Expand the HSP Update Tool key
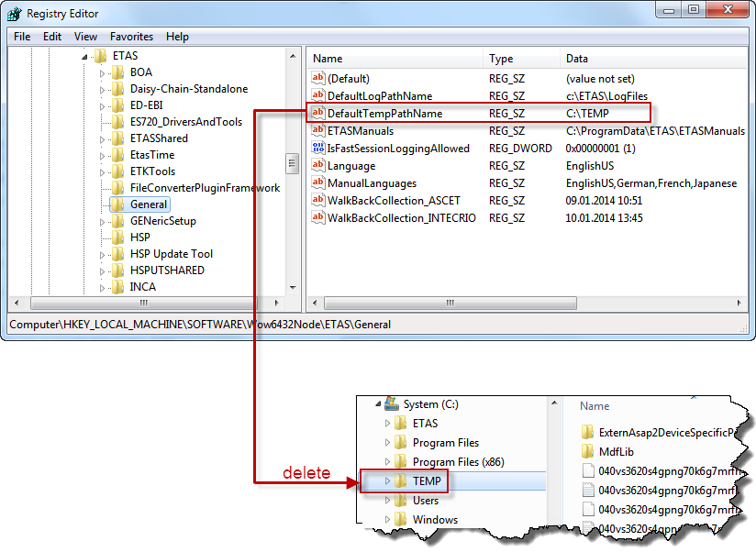Image resolution: width=756 pixels, height=552 pixels. coord(103,254)
